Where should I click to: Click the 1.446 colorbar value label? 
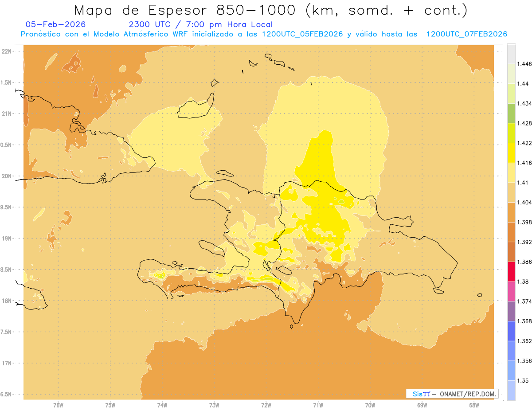524,64
